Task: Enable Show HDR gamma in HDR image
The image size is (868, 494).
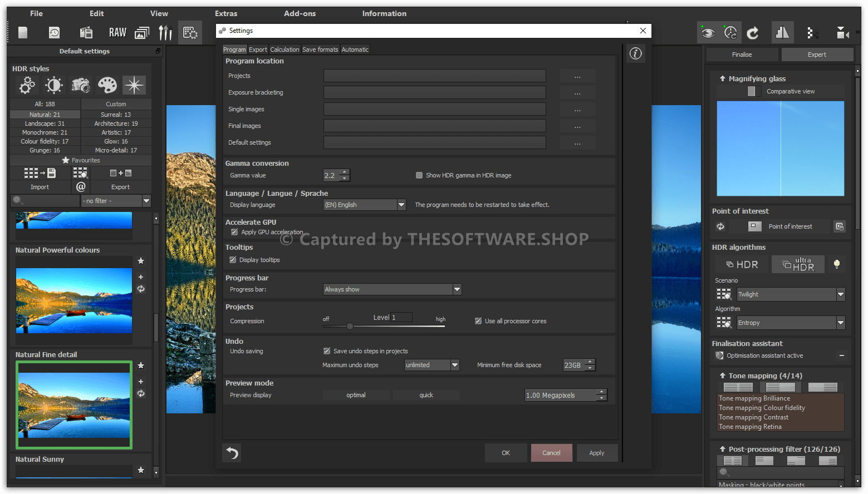Action: (x=419, y=175)
